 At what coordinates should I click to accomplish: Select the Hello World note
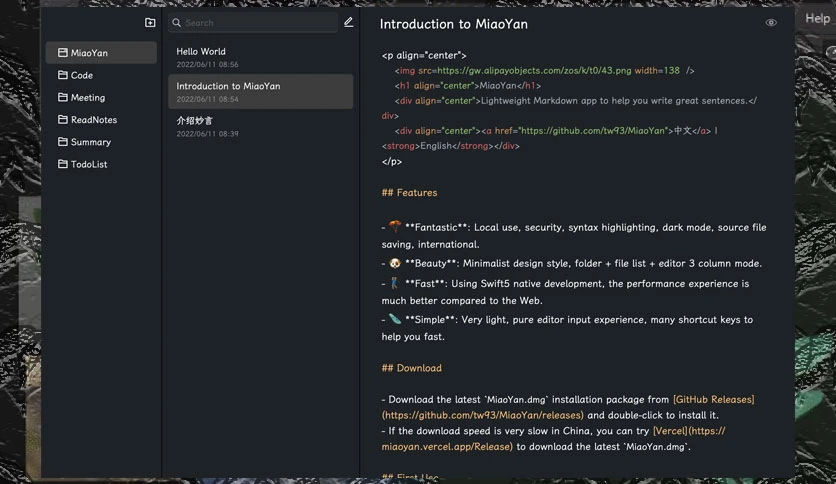[260, 57]
